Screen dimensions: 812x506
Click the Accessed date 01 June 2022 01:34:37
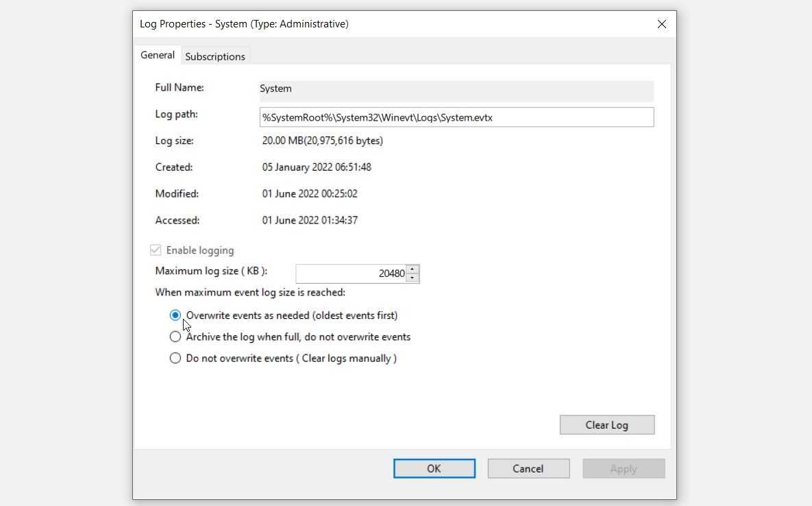310,220
